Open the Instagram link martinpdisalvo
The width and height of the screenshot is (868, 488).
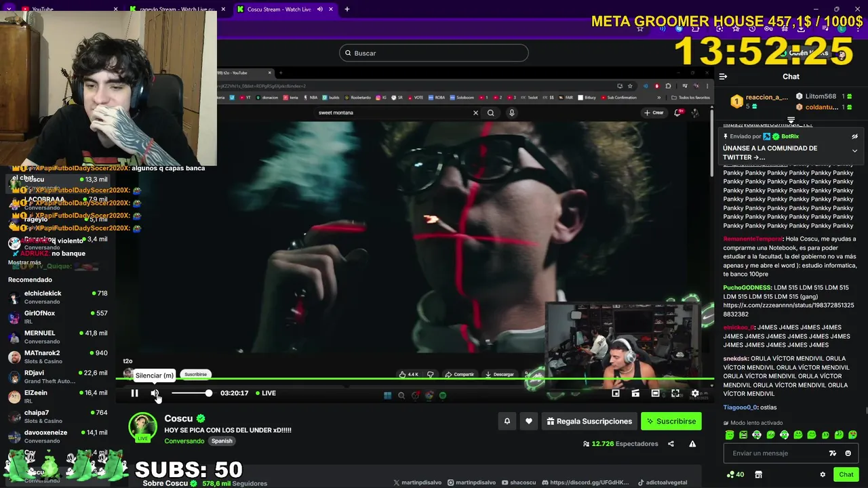471,483
